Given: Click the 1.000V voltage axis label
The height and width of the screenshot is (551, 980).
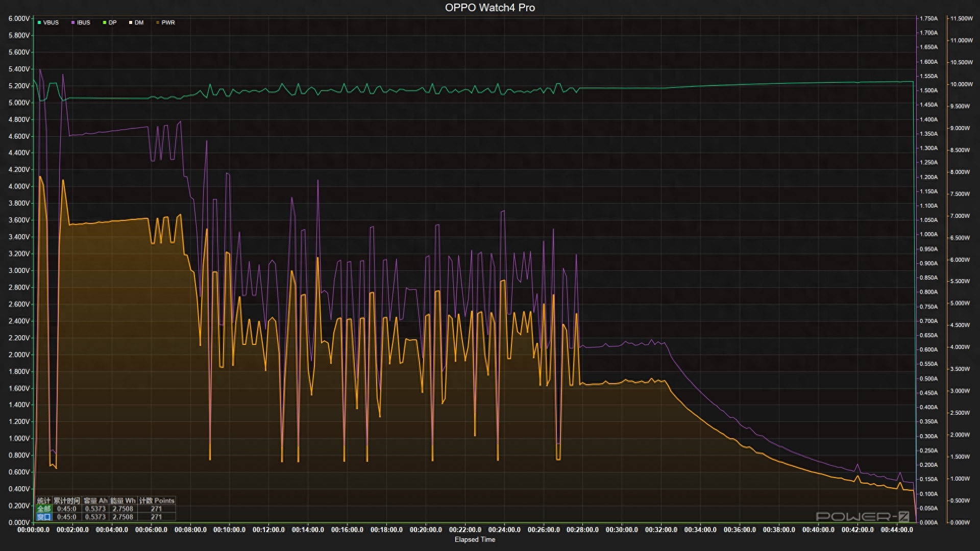Looking at the screenshot, I should coord(19,438).
